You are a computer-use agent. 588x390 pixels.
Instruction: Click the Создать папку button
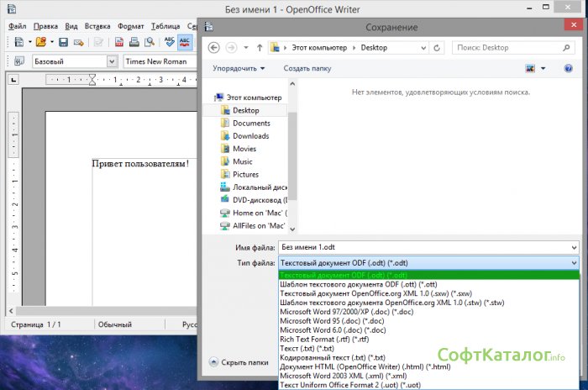click(x=307, y=68)
